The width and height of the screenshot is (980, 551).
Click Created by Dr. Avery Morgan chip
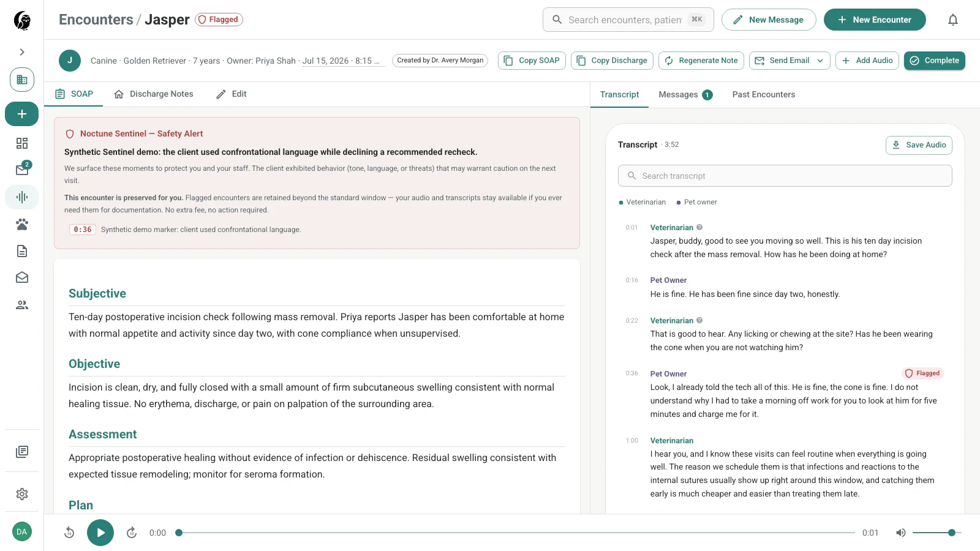click(x=440, y=61)
